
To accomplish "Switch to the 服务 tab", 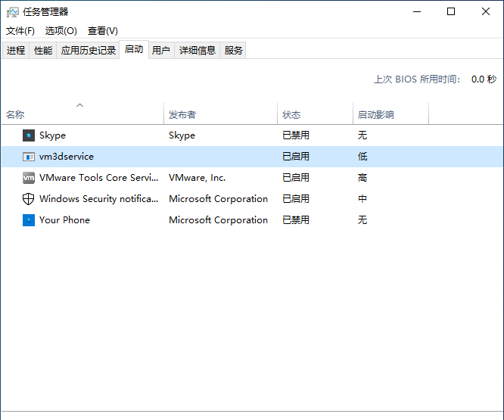I will coord(234,51).
